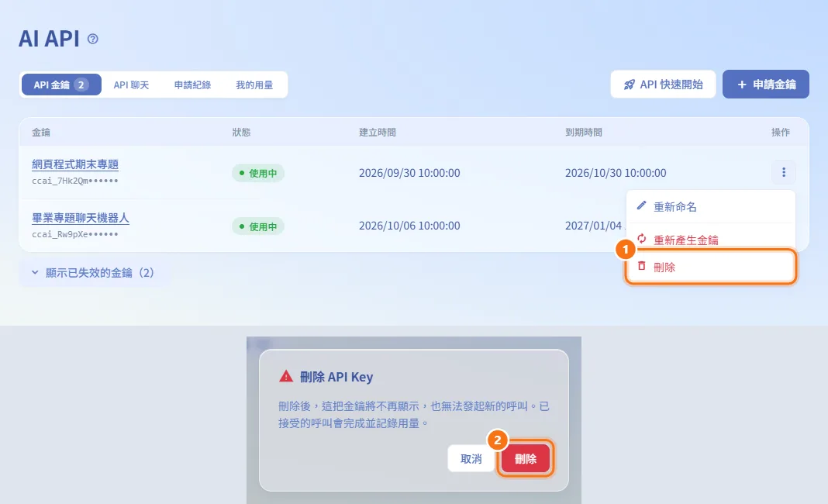The width and height of the screenshot is (828, 504).
Task: Click the pencil icon next to 重新命名
Action: tap(642, 205)
